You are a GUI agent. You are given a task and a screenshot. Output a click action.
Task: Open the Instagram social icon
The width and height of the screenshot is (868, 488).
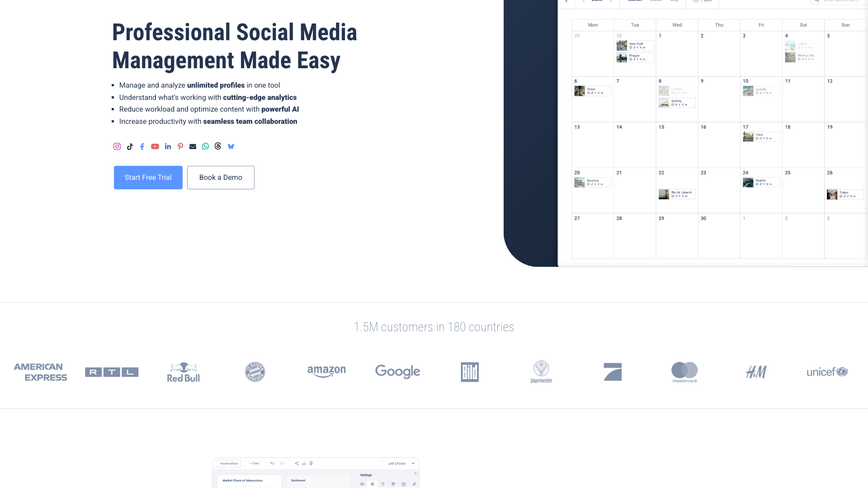click(117, 146)
